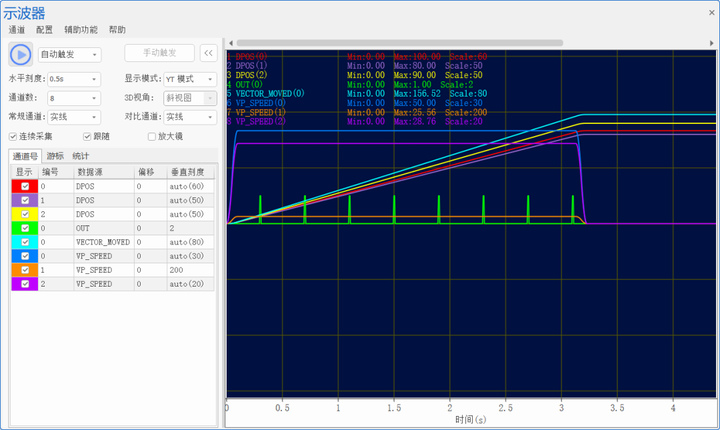Hide green OUT channel

25,228
